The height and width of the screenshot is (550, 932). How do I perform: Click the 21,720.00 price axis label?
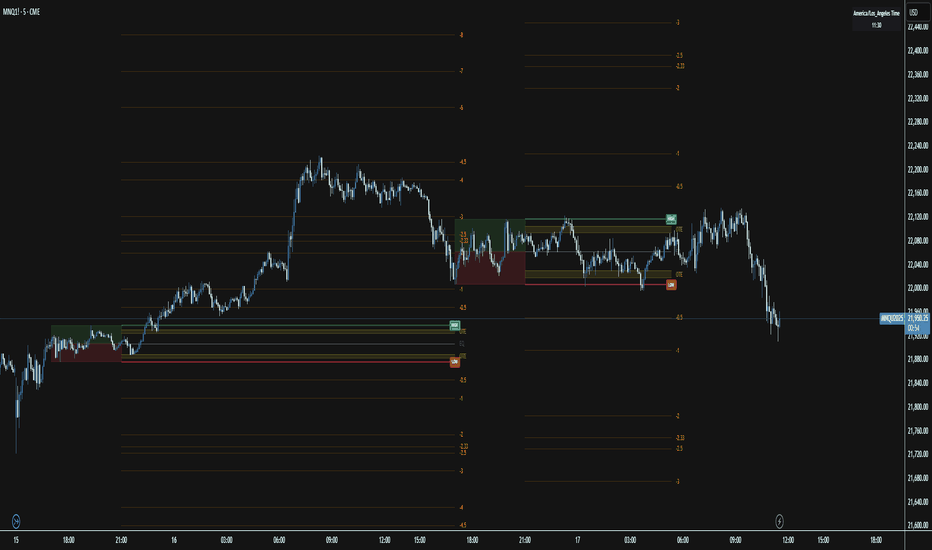pos(918,454)
